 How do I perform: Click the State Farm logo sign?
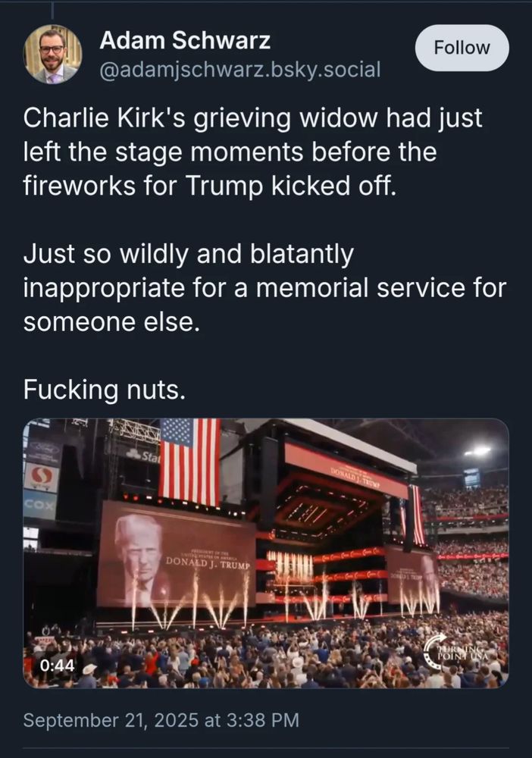pos(142,455)
